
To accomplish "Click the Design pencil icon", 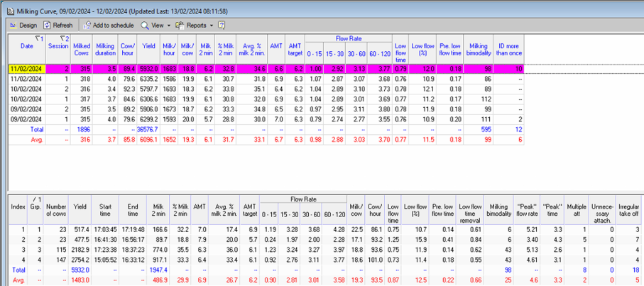I will tap(13, 25).
